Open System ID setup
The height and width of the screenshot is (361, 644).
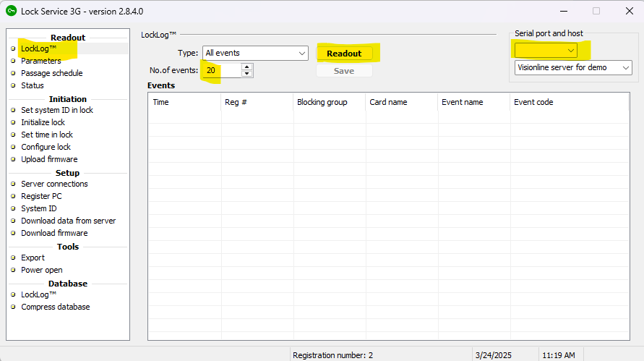39,208
